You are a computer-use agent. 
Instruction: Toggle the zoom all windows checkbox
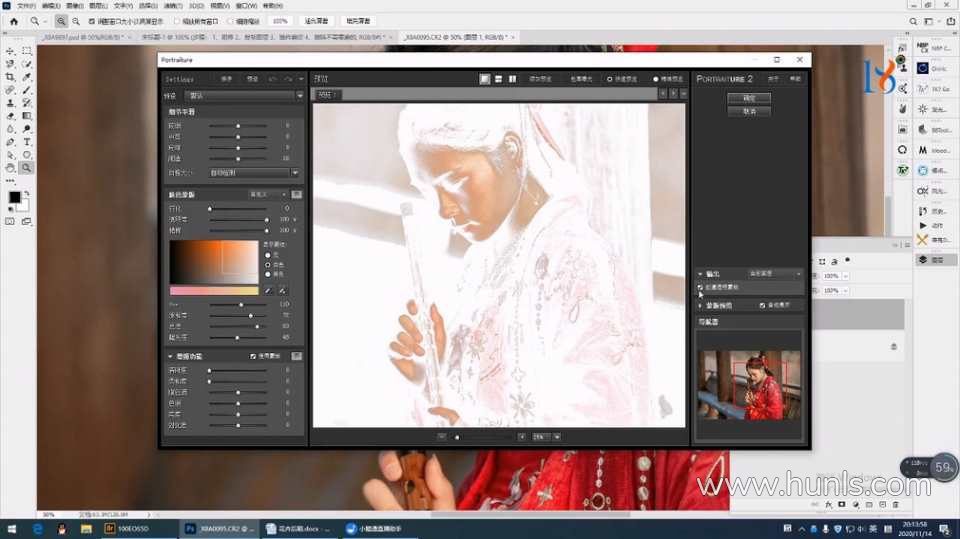(x=177, y=21)
